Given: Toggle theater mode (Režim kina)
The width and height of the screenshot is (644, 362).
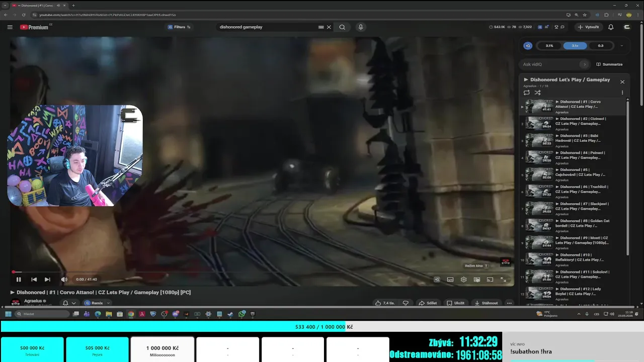Looking at the screenshot, I should [477, 280].
